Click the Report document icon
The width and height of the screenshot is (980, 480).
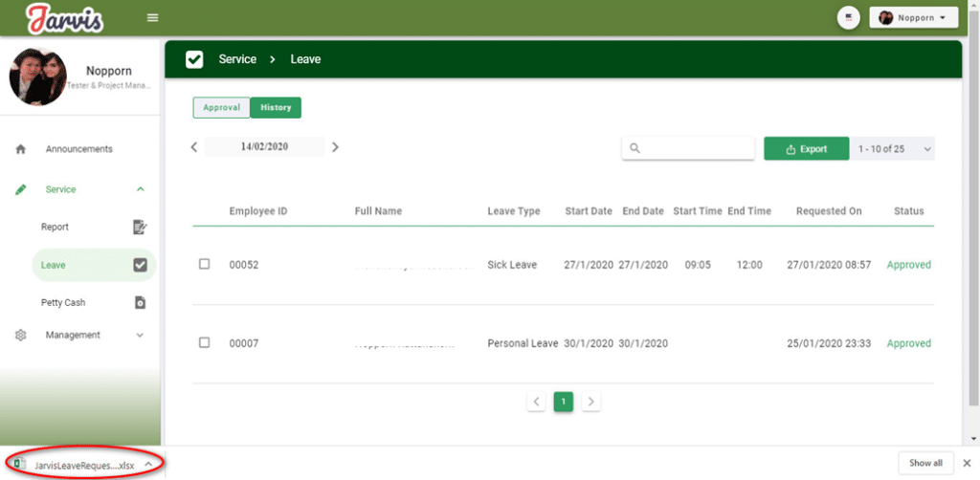click(x=140, y=227)
